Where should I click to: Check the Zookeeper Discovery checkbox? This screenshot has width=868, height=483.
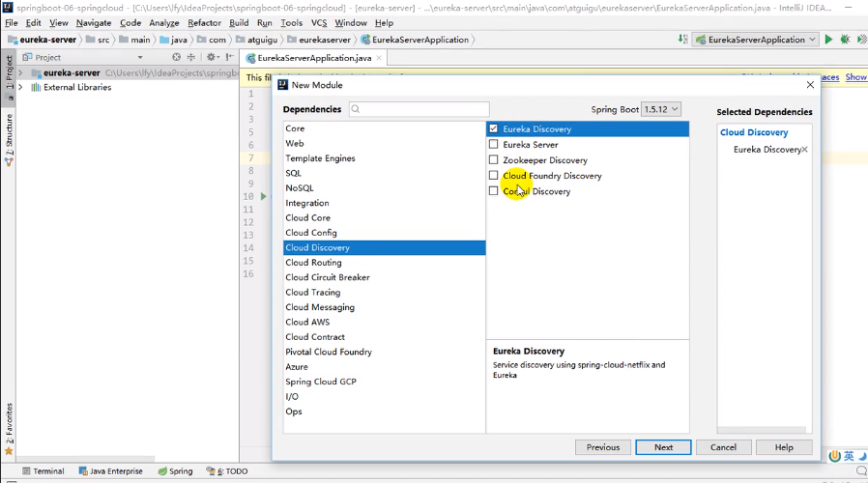point(493,160)
